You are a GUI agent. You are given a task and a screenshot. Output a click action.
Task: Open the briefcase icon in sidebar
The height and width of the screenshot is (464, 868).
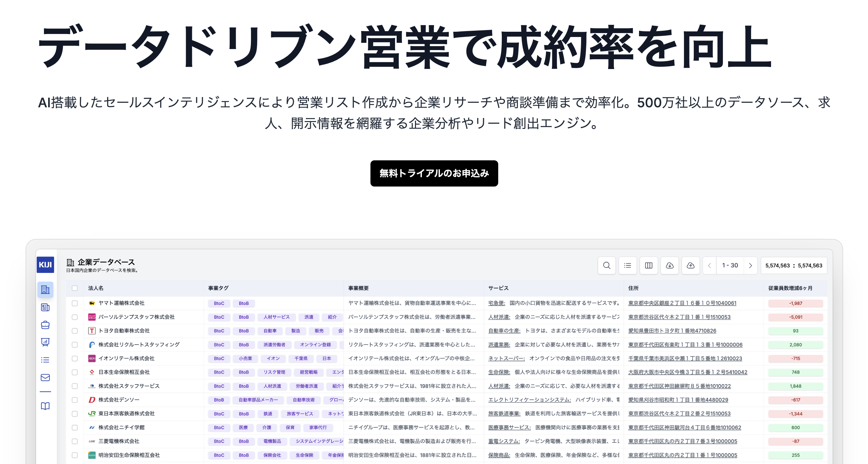pyautogui.click(x=45, y=325)
